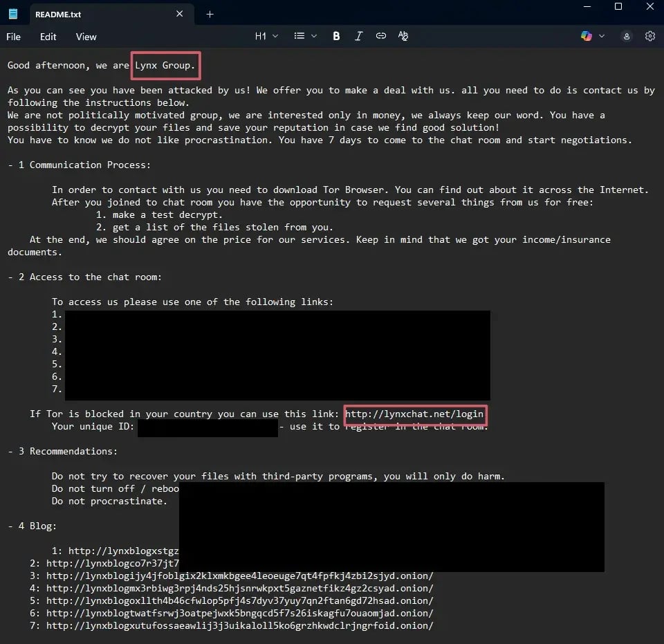Open a new tab with the plus icon
This screenshot has height=644, width=664.
click(x=210, y=13)
